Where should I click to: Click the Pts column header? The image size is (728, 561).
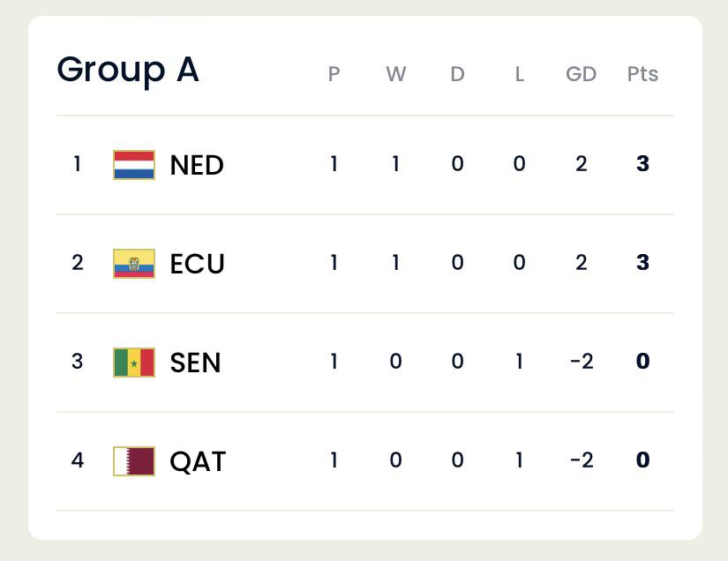(x=642, y=74)
